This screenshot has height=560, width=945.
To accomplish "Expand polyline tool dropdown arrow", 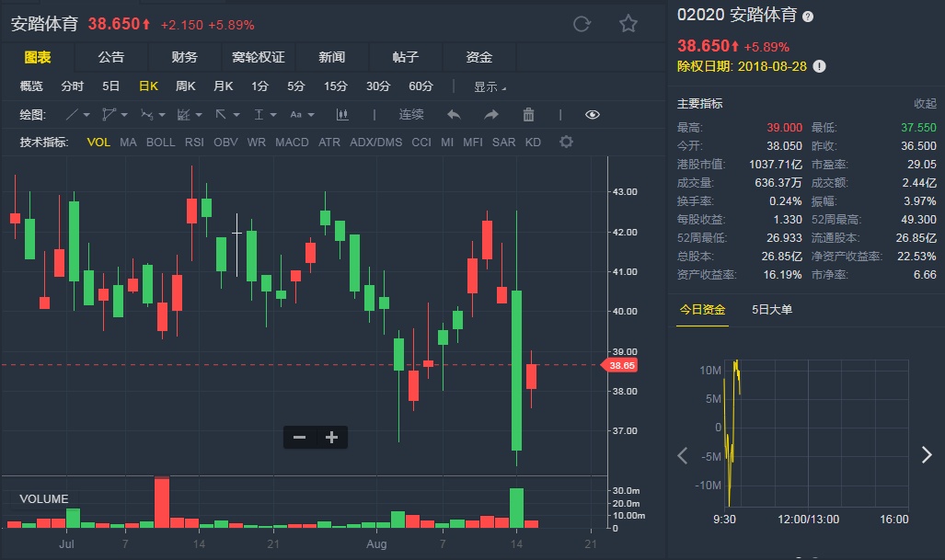I will (x=124, y=115).
